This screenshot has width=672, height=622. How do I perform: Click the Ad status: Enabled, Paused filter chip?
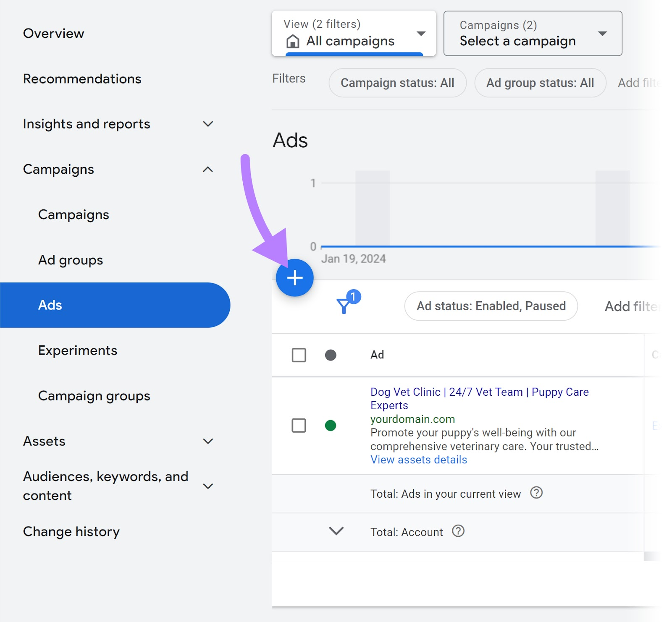[490, 306]
